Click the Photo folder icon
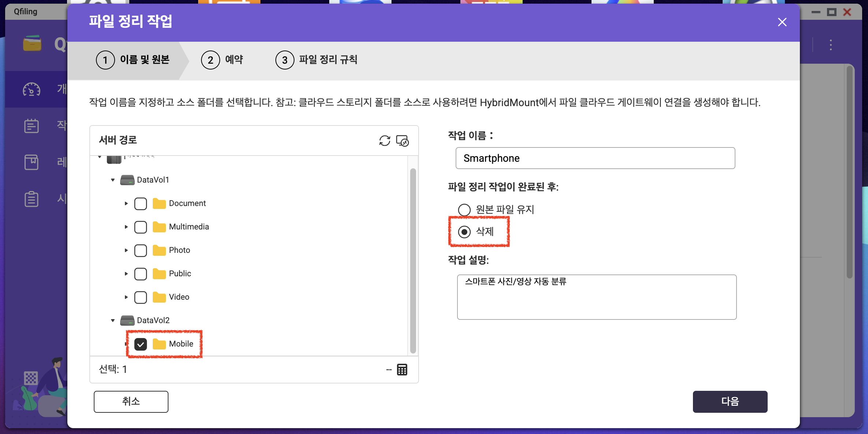Image resolution: width=868 pixels, height=434 pixels. 159,250
